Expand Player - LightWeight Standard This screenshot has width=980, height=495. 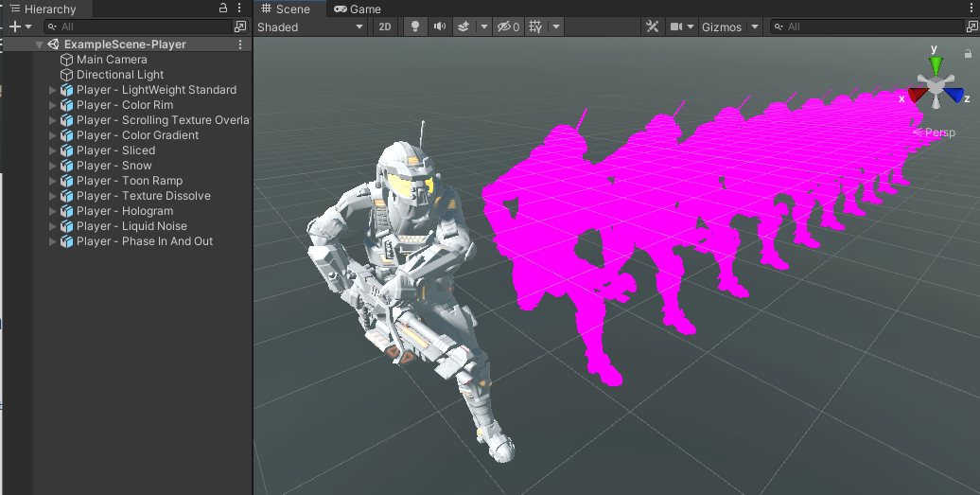[53, 90]
